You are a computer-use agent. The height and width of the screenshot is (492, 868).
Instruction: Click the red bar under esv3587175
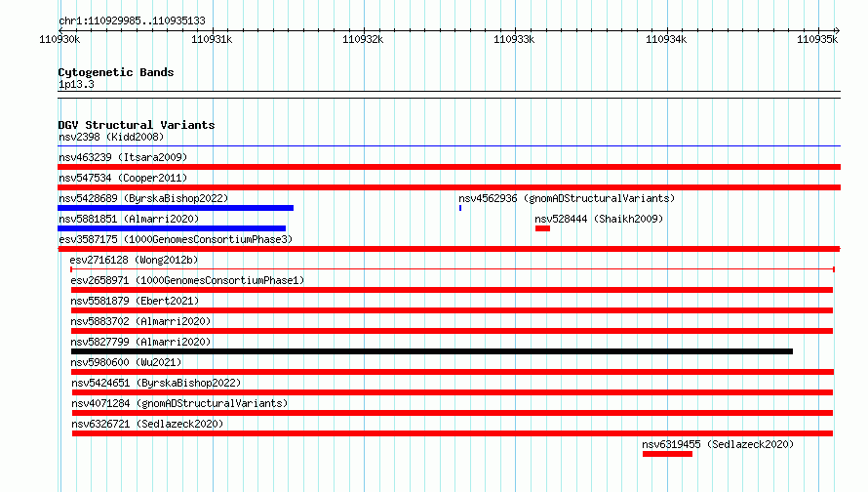[x=449, y=249]
